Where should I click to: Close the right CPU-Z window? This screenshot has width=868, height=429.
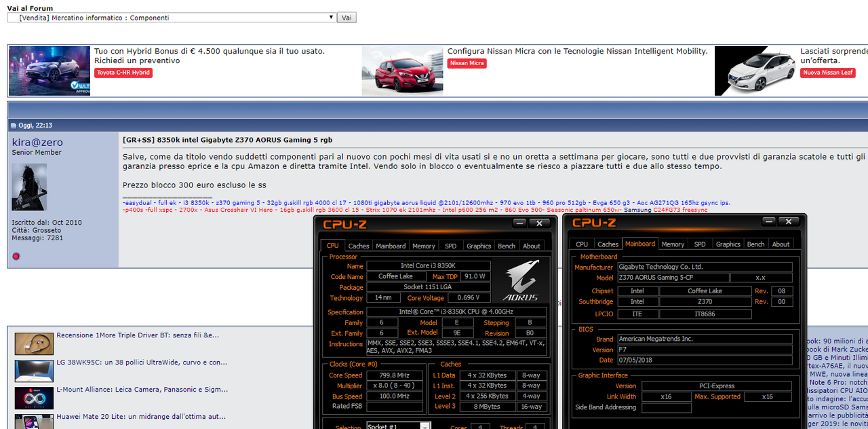(788, 221)
